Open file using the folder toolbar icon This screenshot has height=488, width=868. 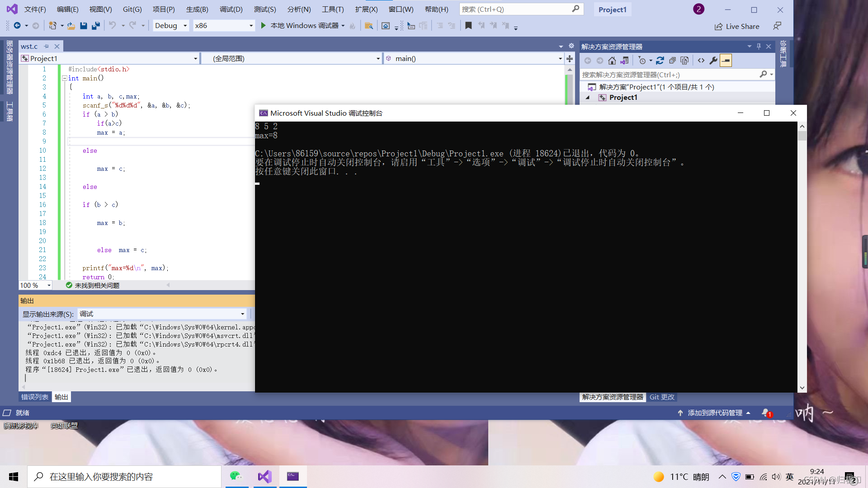71,26
